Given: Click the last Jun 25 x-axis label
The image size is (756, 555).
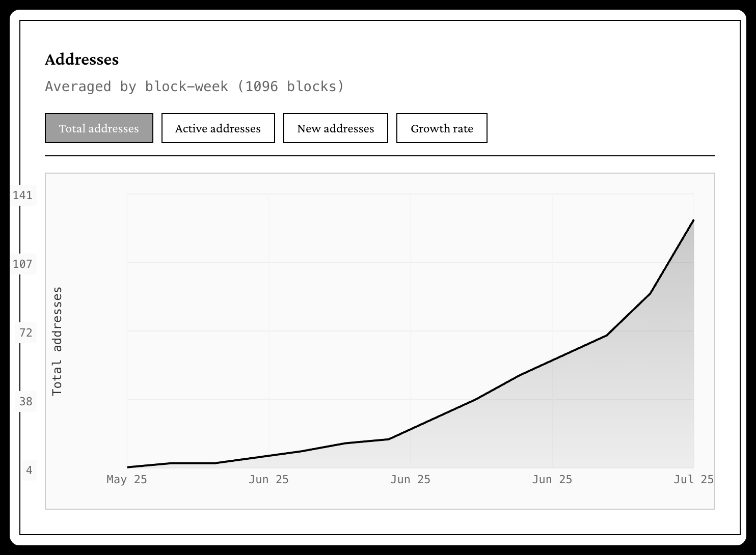Looking at the screenshot, I should [x=552, y=480].
